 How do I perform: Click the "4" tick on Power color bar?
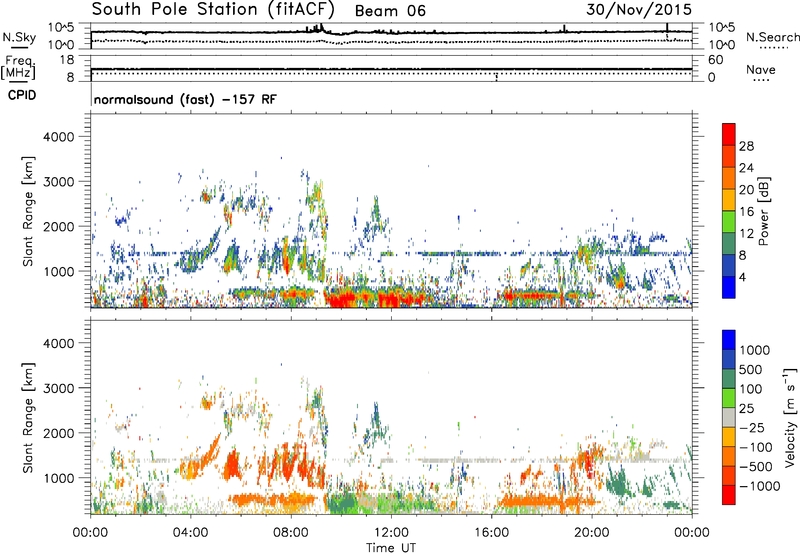point(743,278)
